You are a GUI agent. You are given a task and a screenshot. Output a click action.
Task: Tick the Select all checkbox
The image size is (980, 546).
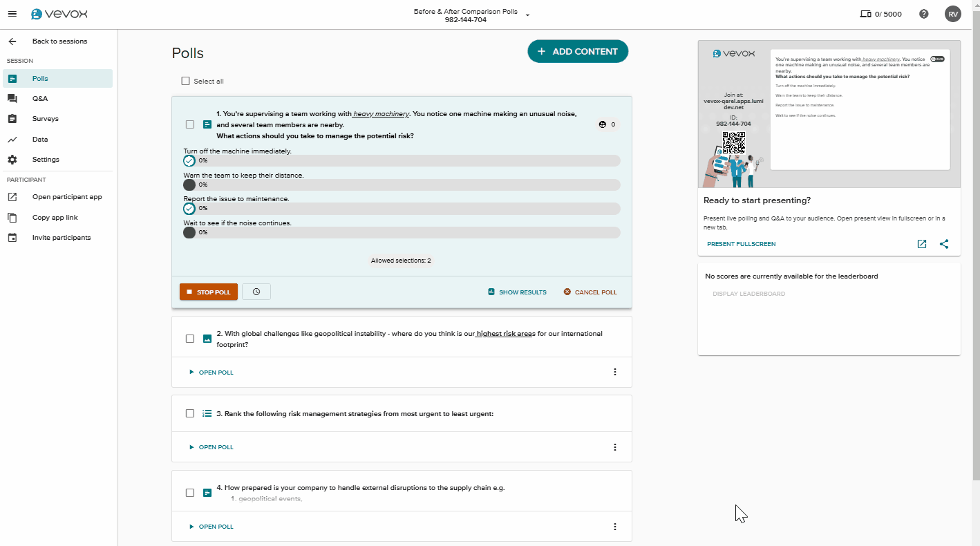185,81
